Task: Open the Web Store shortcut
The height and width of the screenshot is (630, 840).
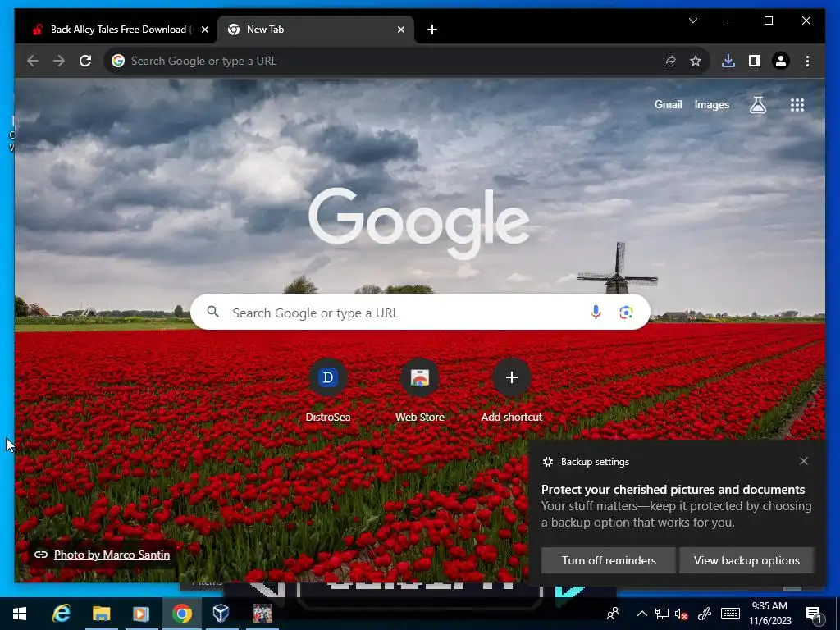Action: 419,391
